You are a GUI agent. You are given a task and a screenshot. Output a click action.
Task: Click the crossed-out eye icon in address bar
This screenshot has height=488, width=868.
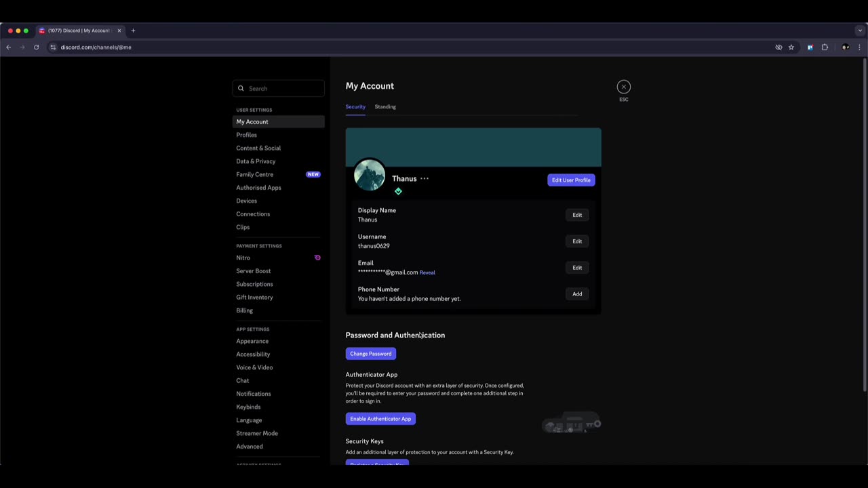(x=778, y=47)
